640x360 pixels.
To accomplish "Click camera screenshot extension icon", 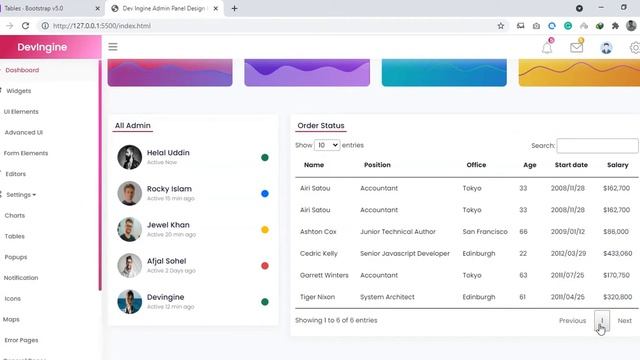I will coord(536,26).
